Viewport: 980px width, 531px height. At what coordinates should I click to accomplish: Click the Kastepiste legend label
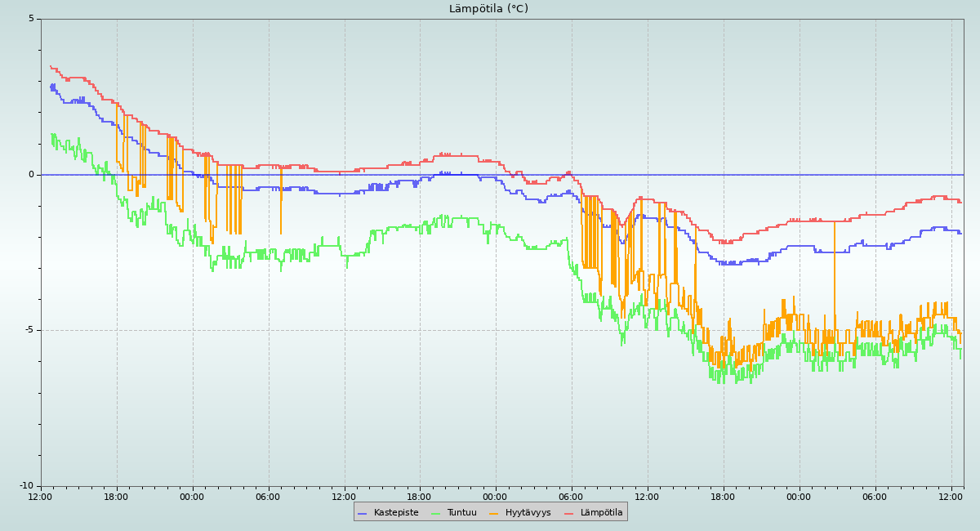(x=395, y=513)
